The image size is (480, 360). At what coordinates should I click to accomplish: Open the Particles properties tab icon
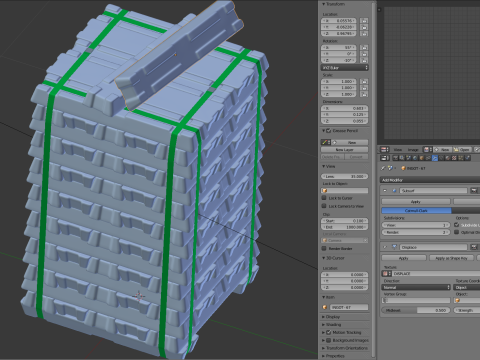461,158
